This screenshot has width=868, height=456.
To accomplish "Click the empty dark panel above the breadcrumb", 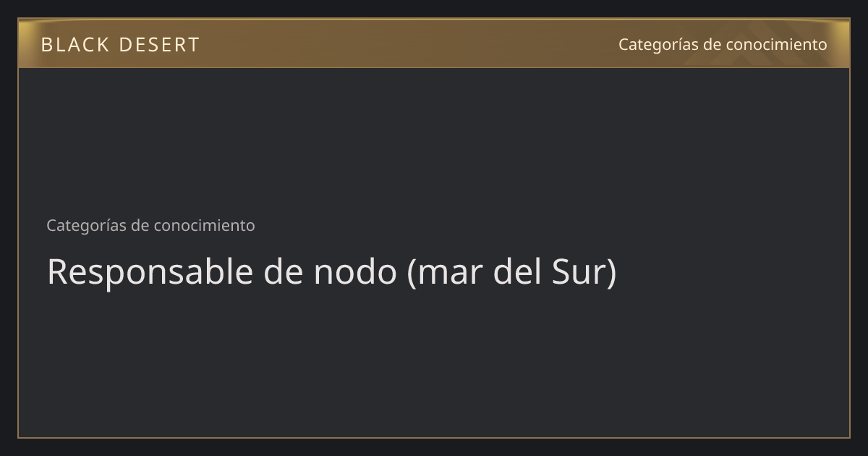I will point(434,141).
